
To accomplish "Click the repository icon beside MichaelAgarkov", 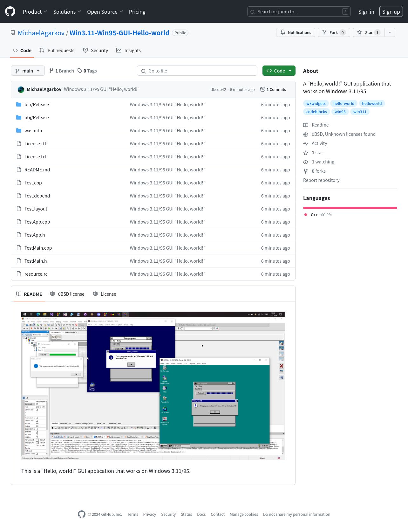I will pyautogui.click(x=13, y=33).
